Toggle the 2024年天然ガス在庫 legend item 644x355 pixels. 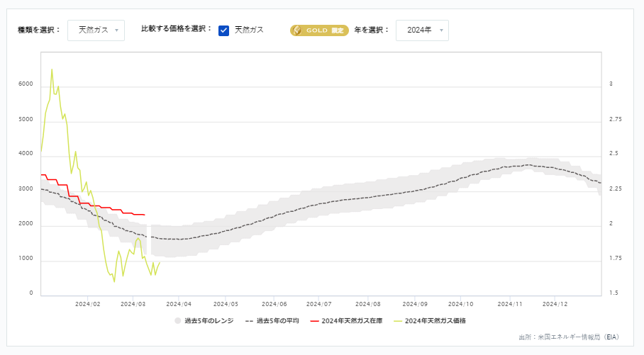pos(346,321)
